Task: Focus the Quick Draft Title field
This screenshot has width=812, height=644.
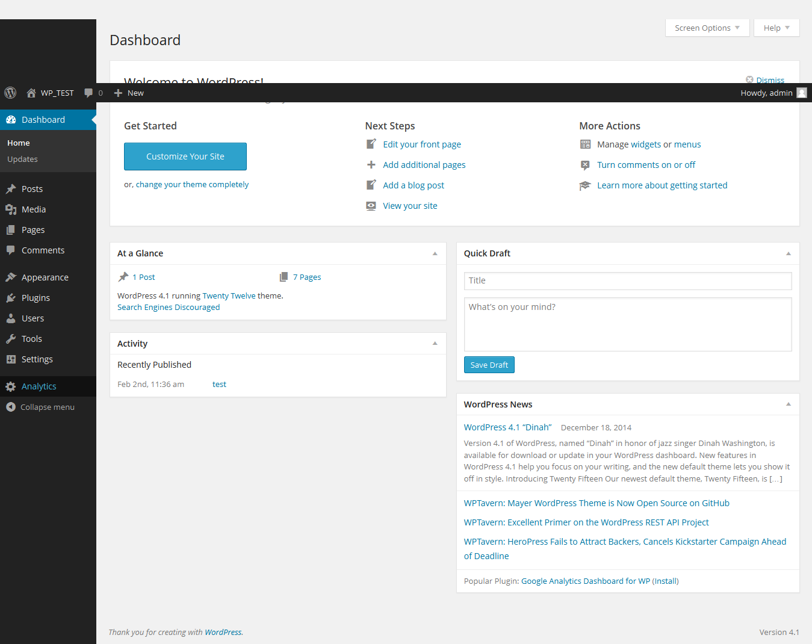Action: pos(628,280)
